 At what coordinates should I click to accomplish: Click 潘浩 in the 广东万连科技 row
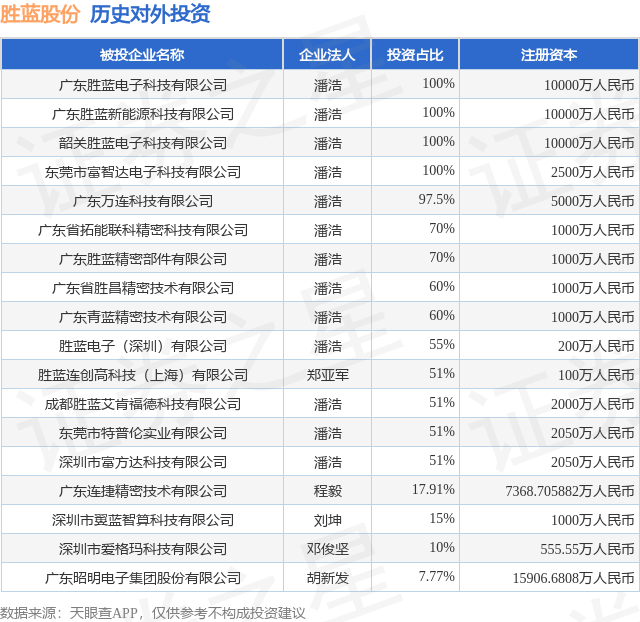point(327,201)
